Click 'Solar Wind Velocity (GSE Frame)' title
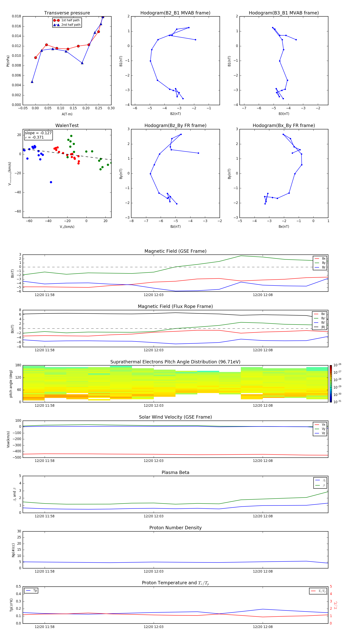The height and width of the screenshot is (644, 351). point(175,417)
